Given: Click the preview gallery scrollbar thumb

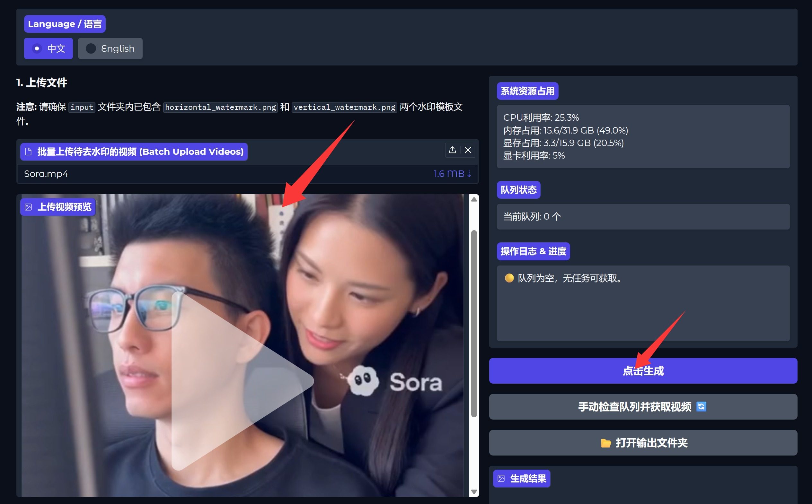Looking at the screenshot, I should (x=474, y=323).
